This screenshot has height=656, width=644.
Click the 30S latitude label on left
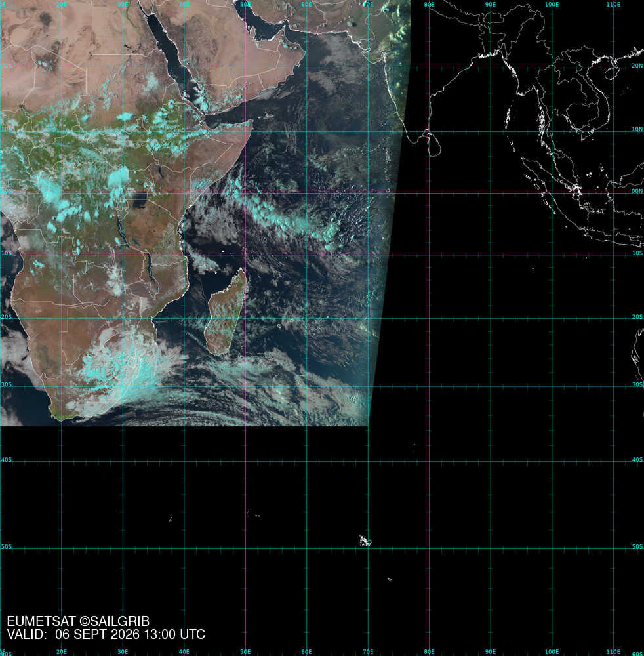(x=7, y=384)
